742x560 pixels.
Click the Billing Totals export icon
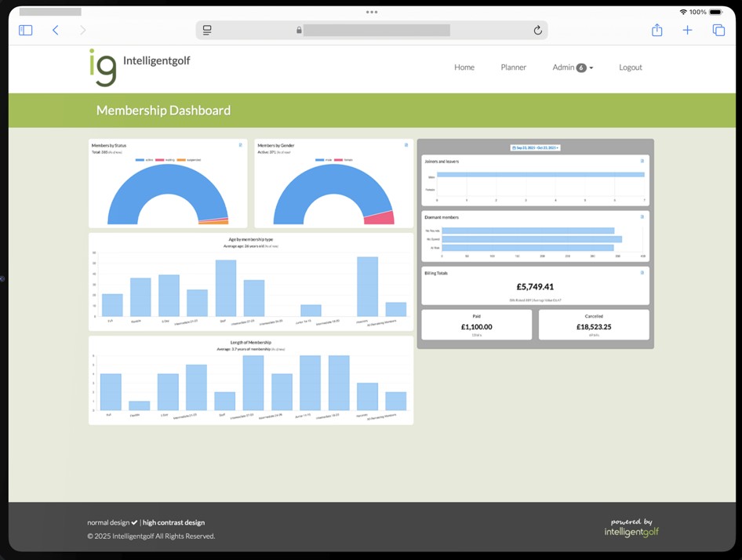[x=642, y=273]
